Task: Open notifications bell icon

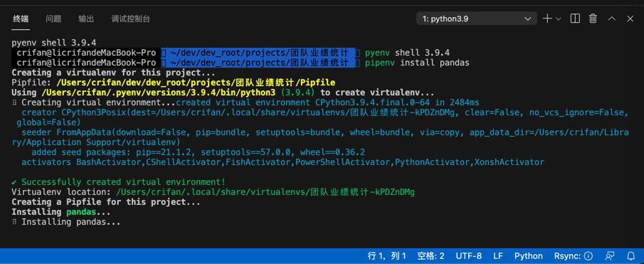Action: (x=631, y=256)
